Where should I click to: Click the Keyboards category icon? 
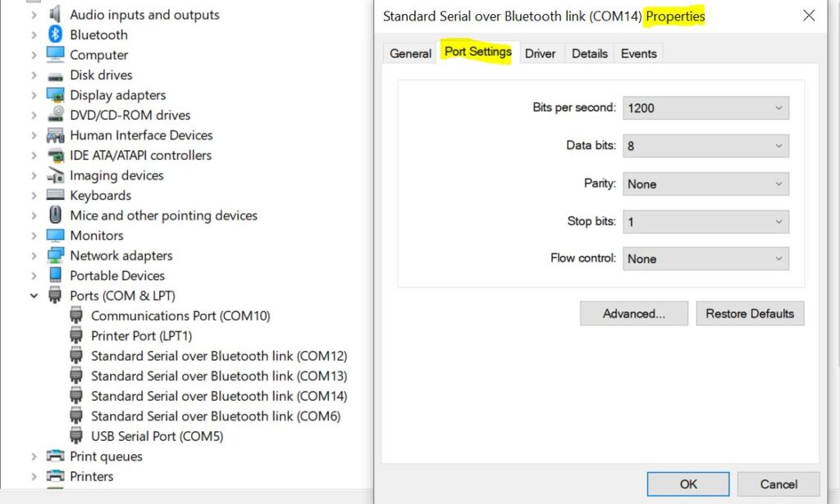click(55, 195)
